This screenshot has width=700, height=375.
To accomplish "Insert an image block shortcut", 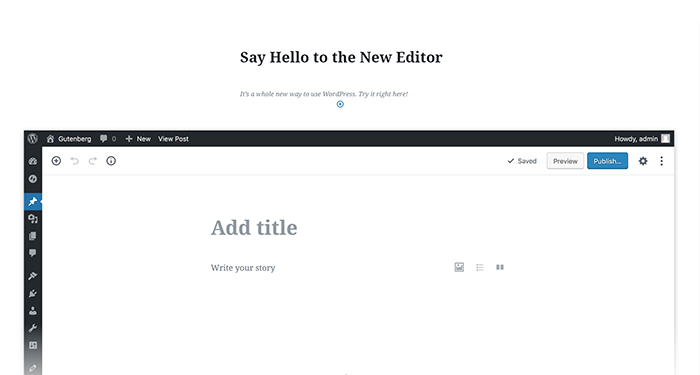I will click(x=459, y=267).
